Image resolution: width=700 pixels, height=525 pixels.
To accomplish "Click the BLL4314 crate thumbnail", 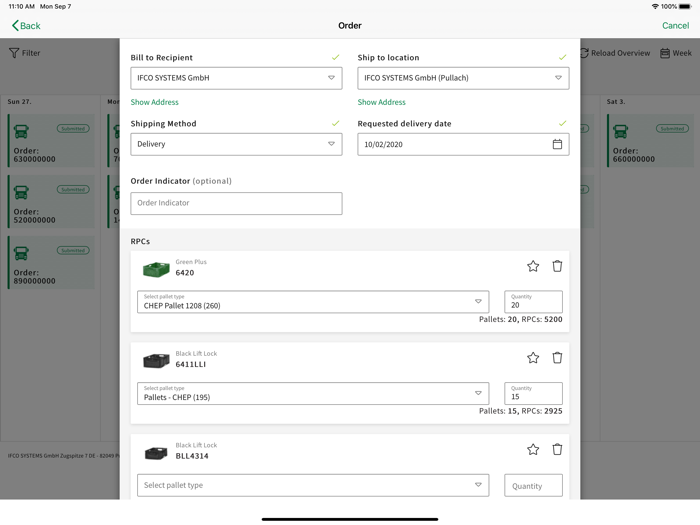I will (156, 453).
